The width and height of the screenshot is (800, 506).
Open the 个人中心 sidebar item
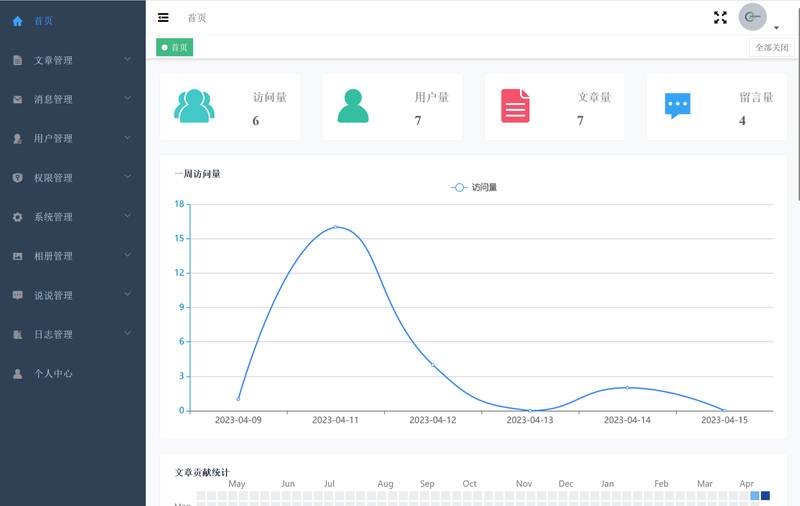click(x=72, y=374)
